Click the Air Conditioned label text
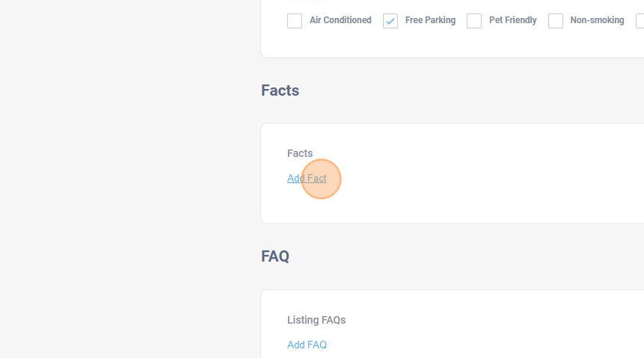Image resolution: width=644 pixels, height=358 pixels. (x=340, y=20)
